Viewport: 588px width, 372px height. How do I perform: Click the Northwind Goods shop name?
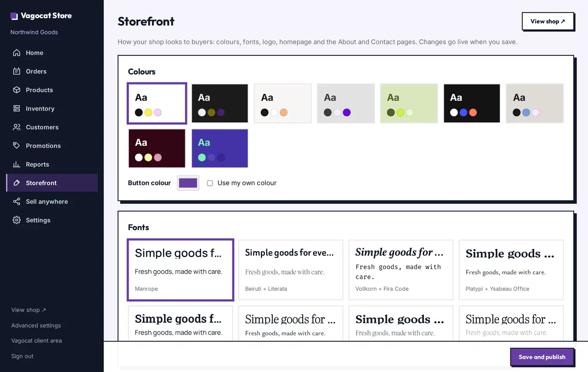tap(34, 32)
